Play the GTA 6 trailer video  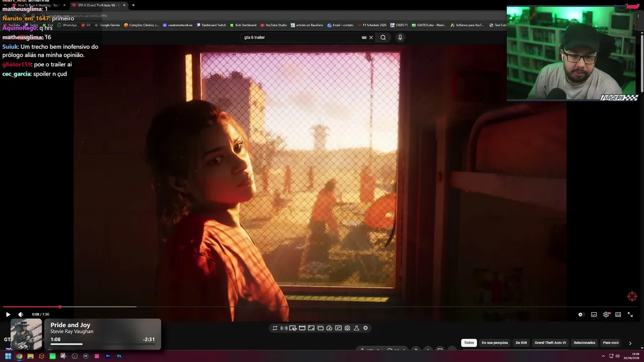[x=8, y=314]
